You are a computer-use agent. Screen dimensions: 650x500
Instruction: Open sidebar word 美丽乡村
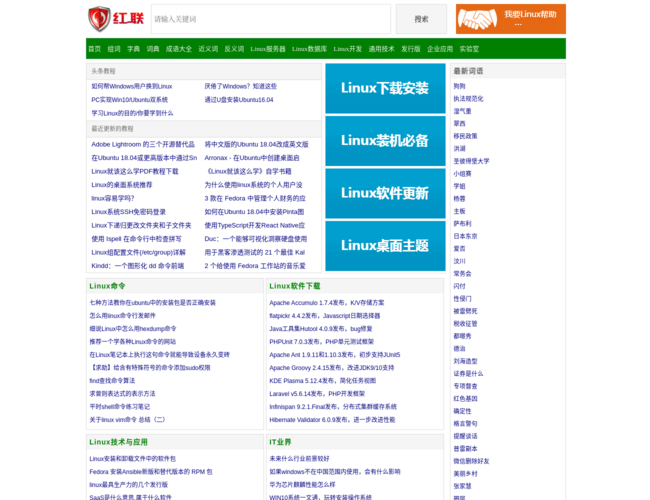pyautogui.click(x=465, y=473)
